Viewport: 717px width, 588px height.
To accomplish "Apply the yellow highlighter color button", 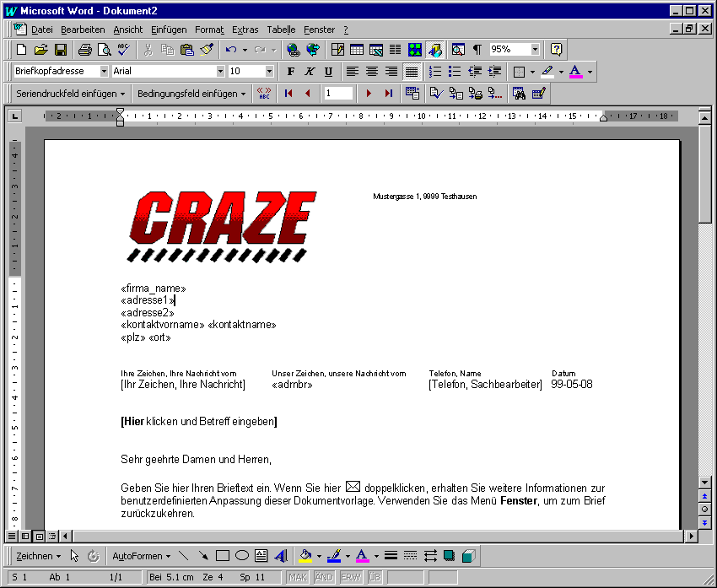I will click(x=547, y=72).
